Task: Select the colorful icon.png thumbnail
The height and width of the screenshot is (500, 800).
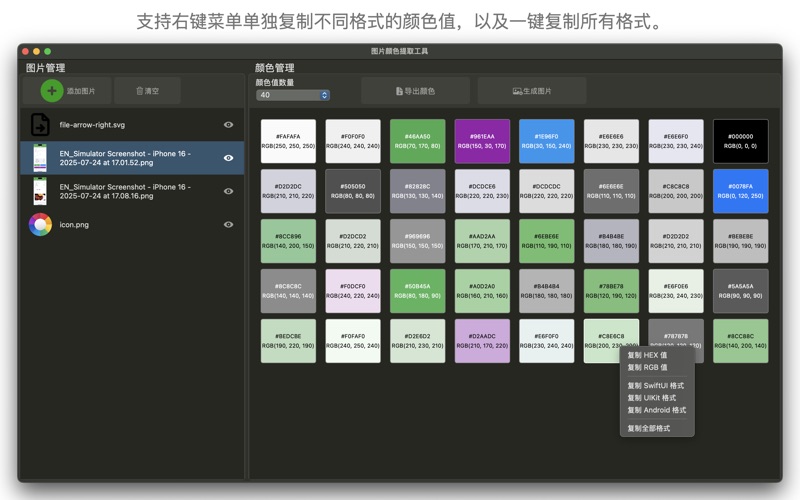Action: 40,224
